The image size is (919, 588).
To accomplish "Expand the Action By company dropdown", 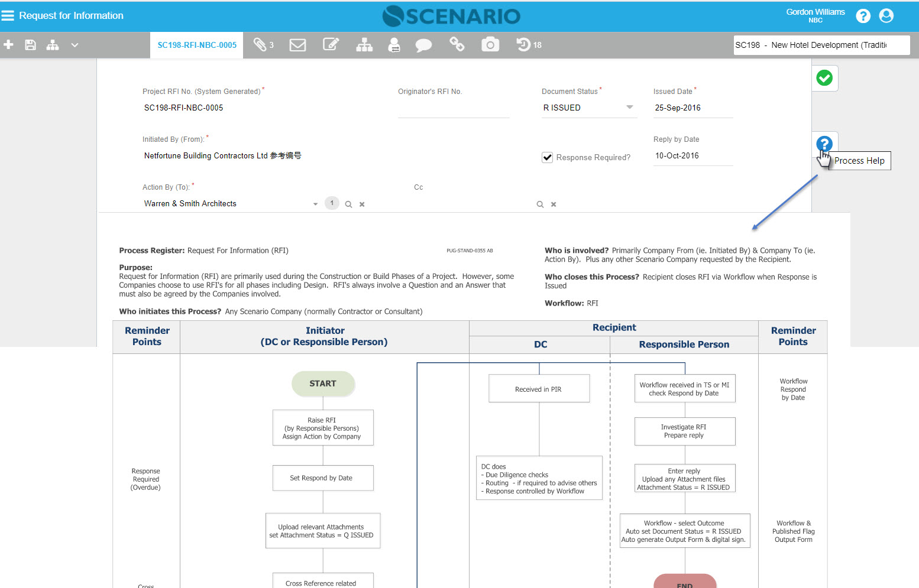I will point(315,204).
